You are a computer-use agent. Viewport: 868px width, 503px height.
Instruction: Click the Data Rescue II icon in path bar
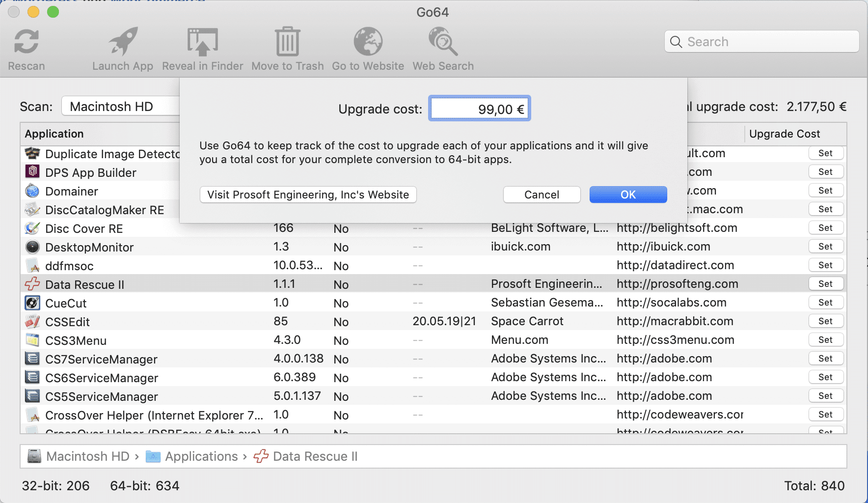coord(261,456)
